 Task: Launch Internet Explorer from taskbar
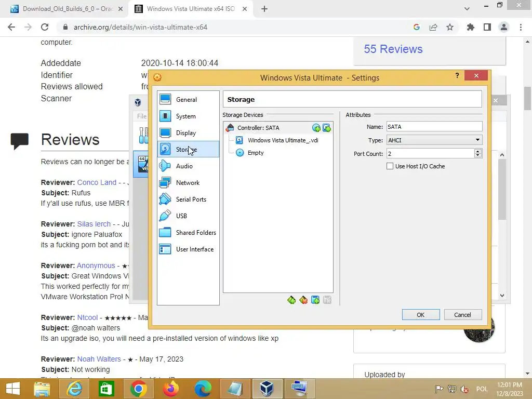point(74,389)
